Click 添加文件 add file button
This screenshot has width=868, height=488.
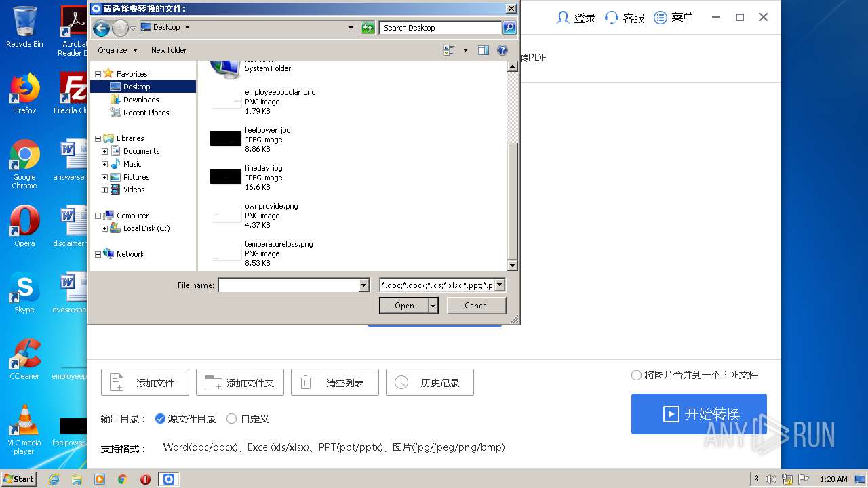pyautogui.click(x=145, y=382)
